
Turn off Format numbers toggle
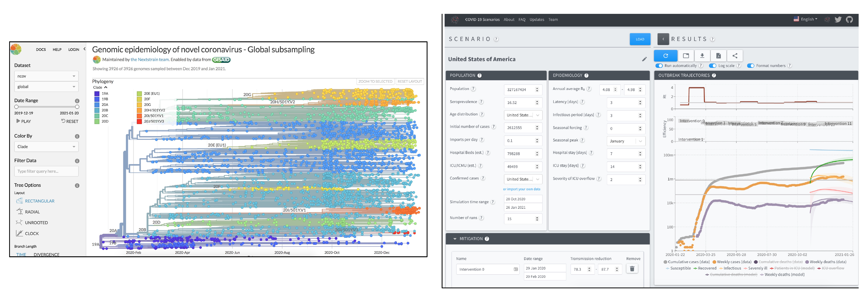[x=750, y=66]
